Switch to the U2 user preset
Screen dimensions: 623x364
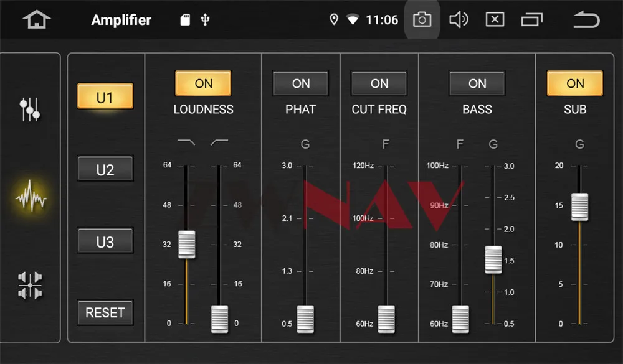point(105,169)
